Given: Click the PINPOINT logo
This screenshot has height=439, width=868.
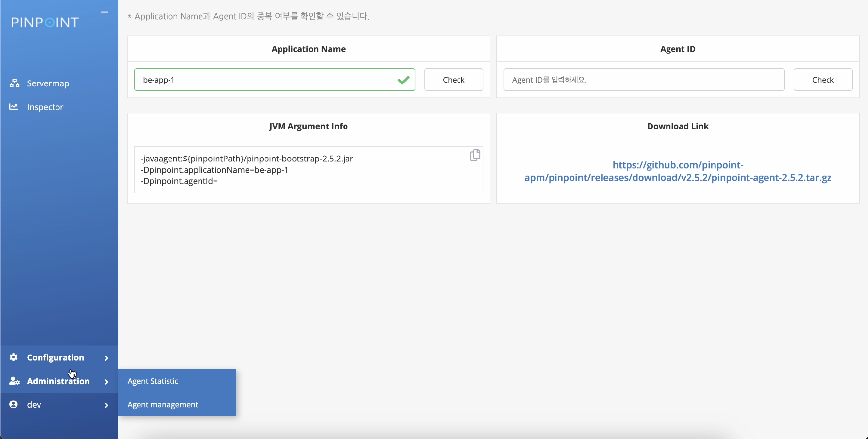Looking at the screenshot, I should (45, 23).
